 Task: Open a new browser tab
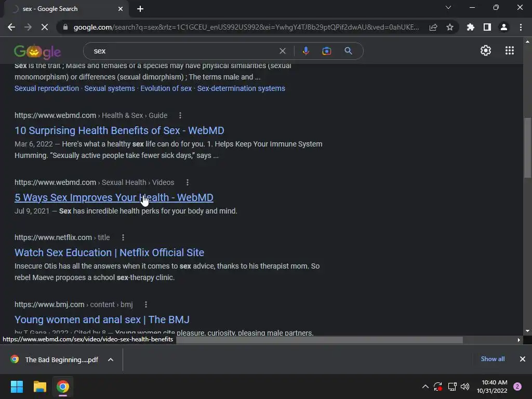pos(140,9)
